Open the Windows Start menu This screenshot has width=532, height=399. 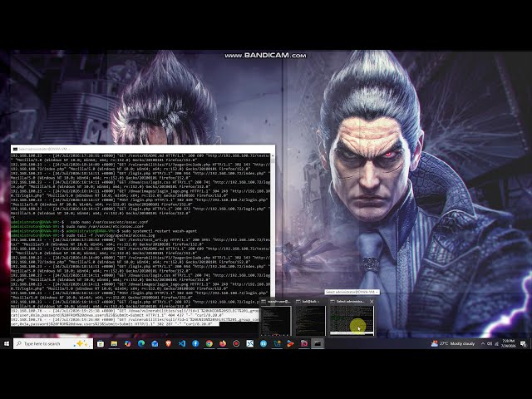(x=7, y=343)
